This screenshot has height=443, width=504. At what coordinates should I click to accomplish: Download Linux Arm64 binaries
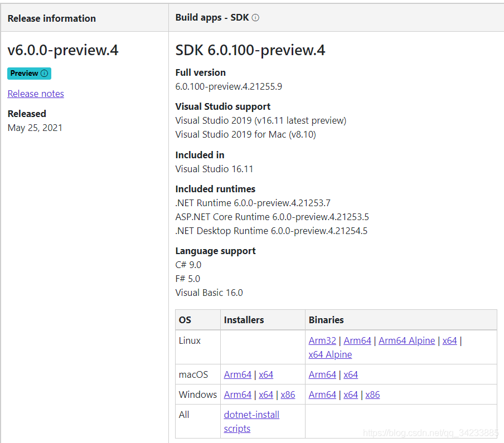(x=357, y=340)
